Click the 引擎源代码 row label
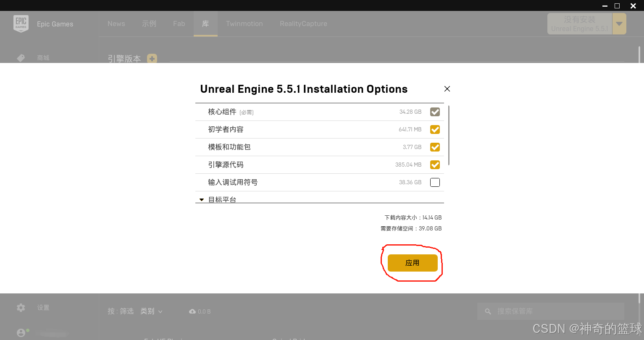This screenshot has width=644, height=340. [x=226, y=165]
